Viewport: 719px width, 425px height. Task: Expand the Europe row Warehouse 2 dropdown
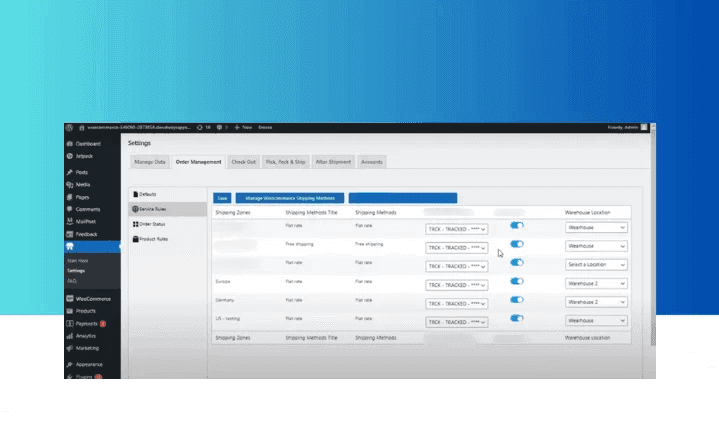[596, 283]
